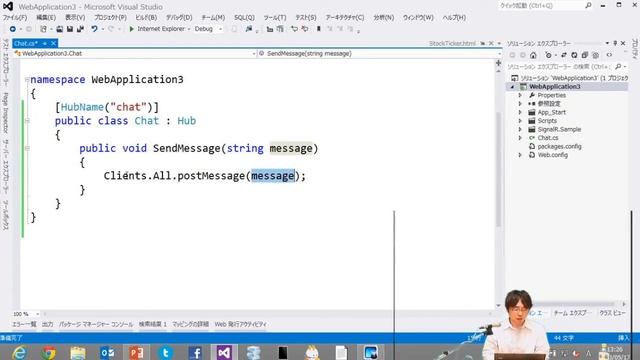The height and width of the screenshot is (360, 640).
Task: Click Sync with Active Document icon
Action: pos(564,55)
